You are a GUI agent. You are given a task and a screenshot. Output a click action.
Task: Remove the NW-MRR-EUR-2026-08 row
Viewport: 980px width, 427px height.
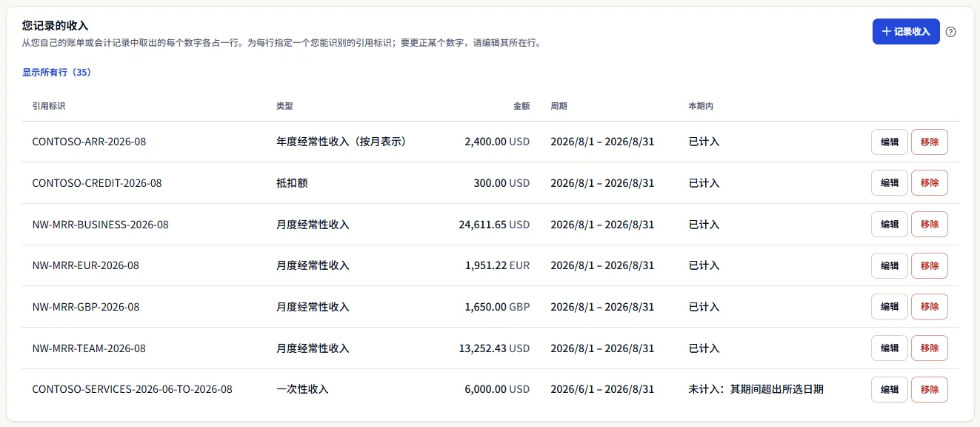930,265
